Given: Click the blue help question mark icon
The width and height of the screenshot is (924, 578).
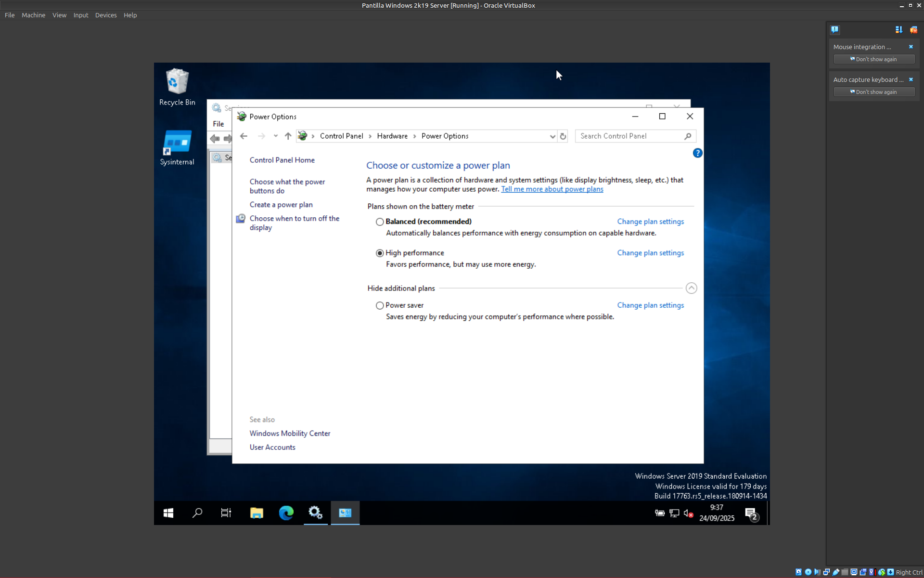Looking at the screenshot, I should click(x=697, y=153).
